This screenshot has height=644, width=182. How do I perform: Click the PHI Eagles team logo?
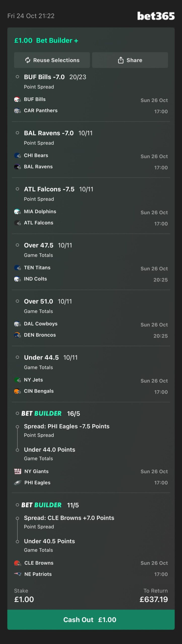click(x=18, y=482)
